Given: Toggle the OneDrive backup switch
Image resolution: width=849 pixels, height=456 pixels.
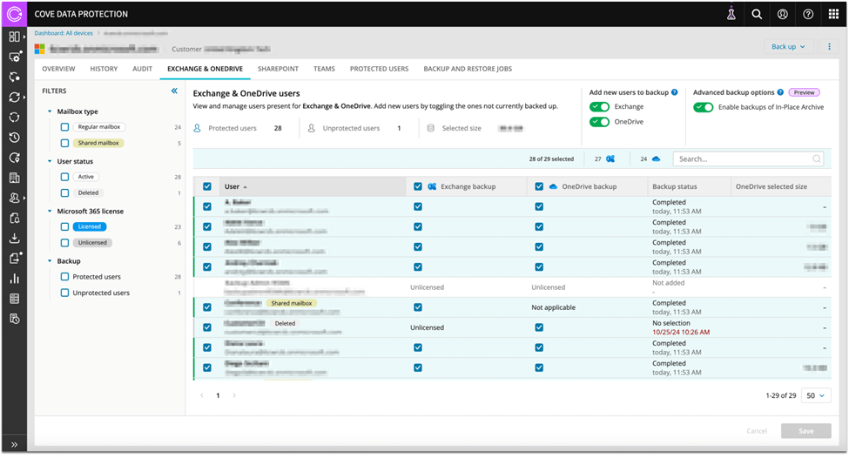Looking at the screenshot, I should [x=599, y=122].
